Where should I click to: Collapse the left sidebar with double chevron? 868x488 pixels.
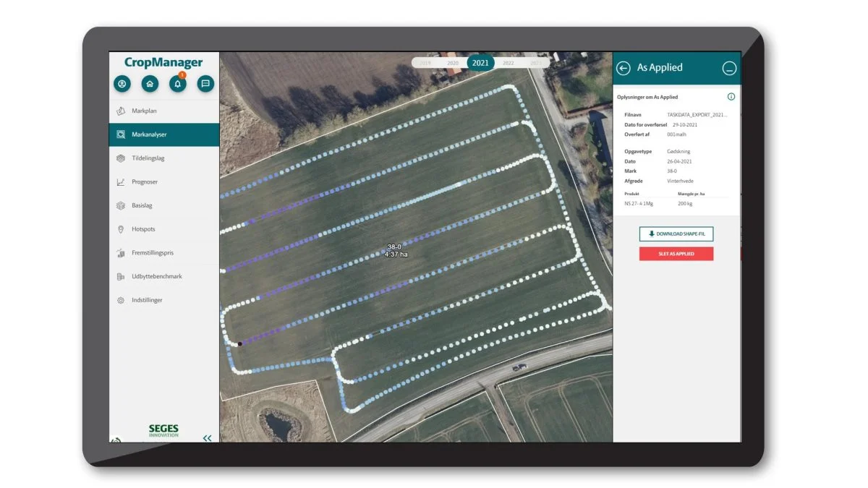208,437
